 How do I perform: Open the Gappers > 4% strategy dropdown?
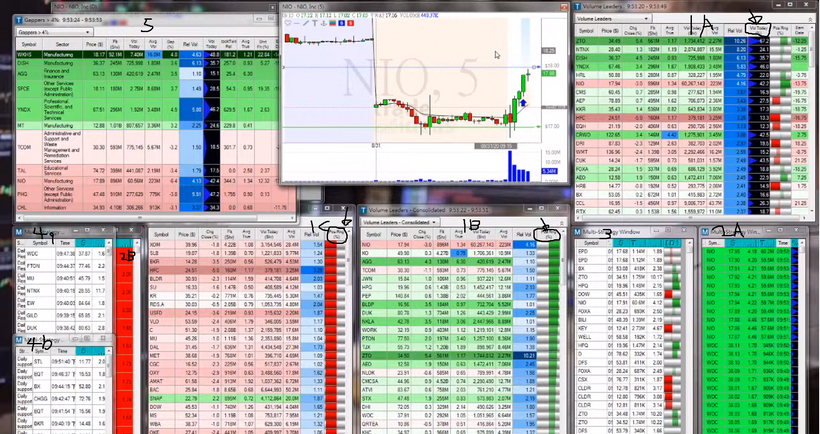click(54, 32)
